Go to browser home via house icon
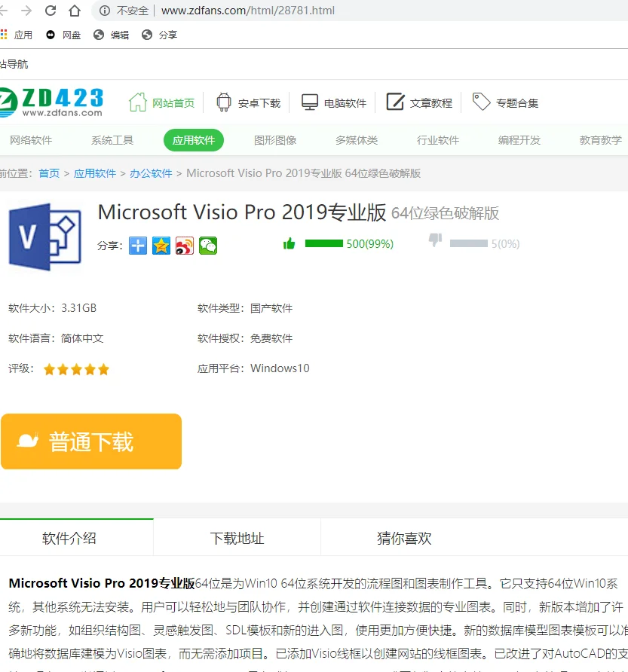 (75, 11)
